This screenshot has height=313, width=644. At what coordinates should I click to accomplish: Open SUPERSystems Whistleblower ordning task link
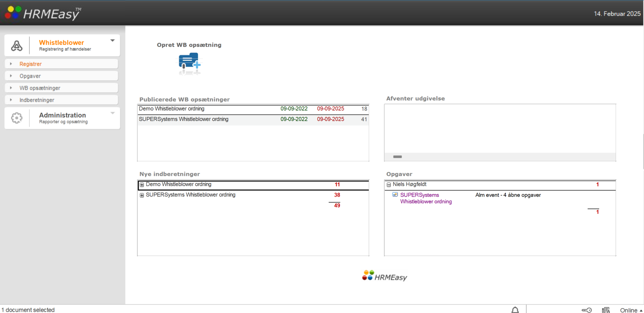[426, 198]
